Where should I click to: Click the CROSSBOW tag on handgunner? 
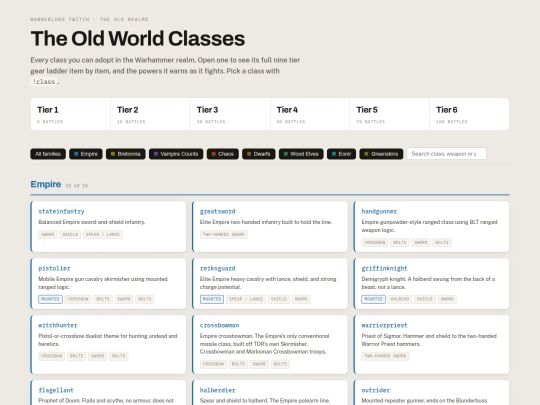(x=375, y=242)
